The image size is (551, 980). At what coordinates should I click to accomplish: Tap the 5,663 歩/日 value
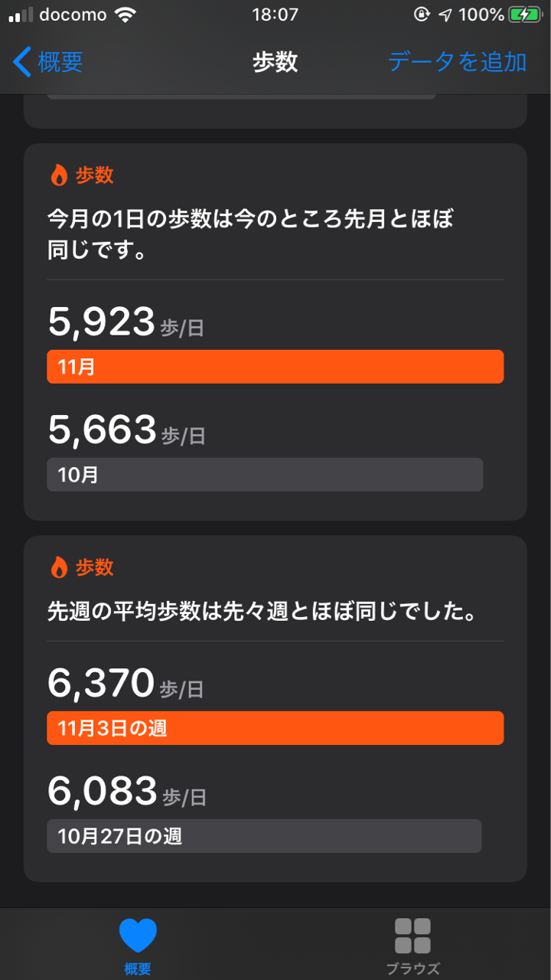tap(126, 430)
